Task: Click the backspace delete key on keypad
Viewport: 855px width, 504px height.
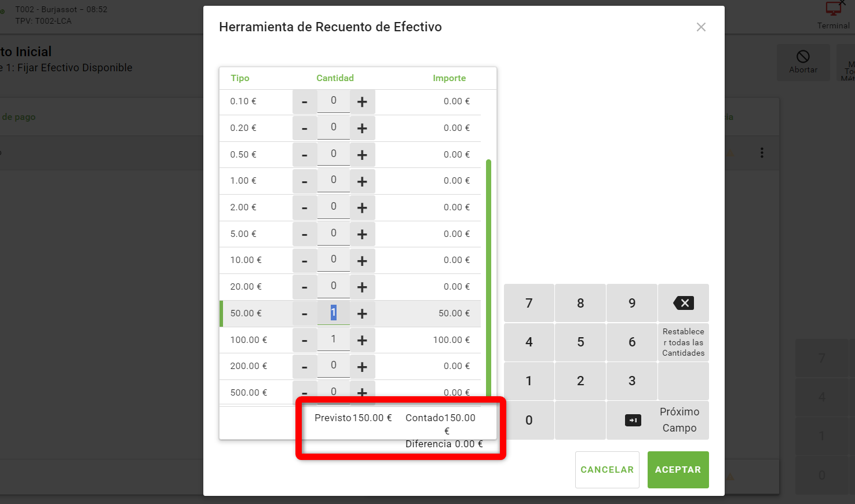Action: click(684, 303)
